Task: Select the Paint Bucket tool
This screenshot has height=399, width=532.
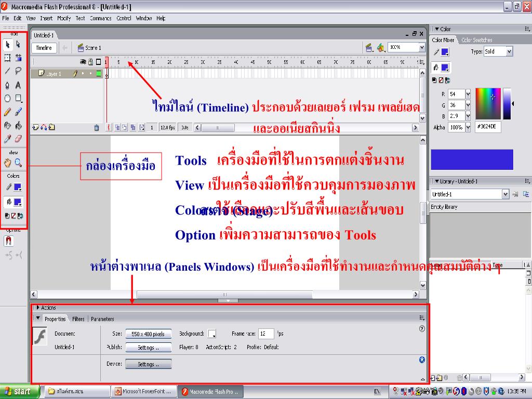Action: [x=18, y=126]
